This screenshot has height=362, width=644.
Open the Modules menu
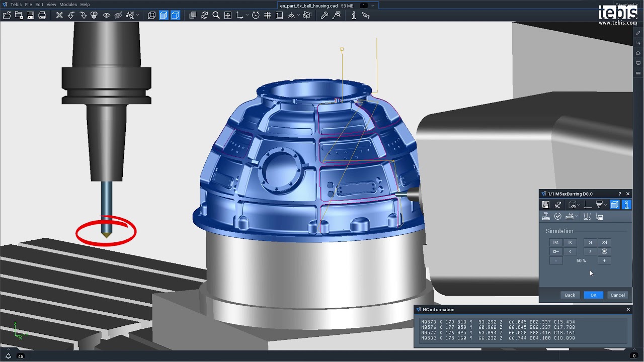click(68, 5)
